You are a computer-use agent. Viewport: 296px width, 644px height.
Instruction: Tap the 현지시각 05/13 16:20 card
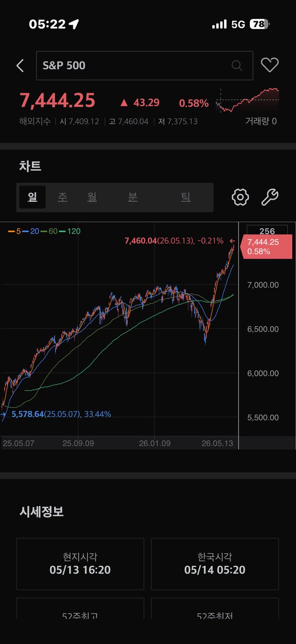(x=80, y=564)
